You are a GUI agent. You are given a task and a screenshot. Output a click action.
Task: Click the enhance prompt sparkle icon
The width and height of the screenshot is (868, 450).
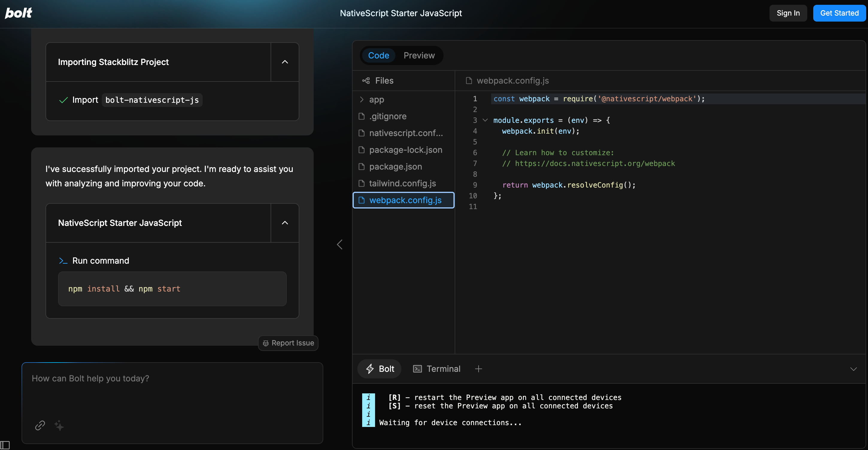(59, 425)
